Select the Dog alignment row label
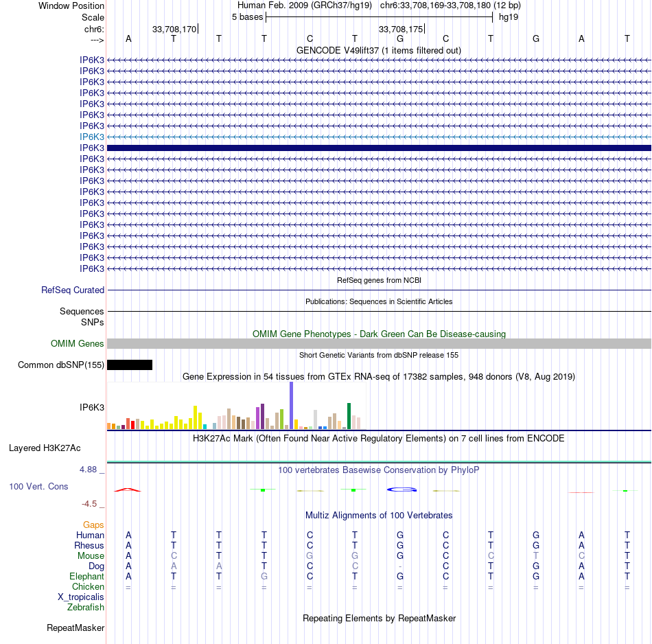The image size is (652, 644). pos(97,566)
